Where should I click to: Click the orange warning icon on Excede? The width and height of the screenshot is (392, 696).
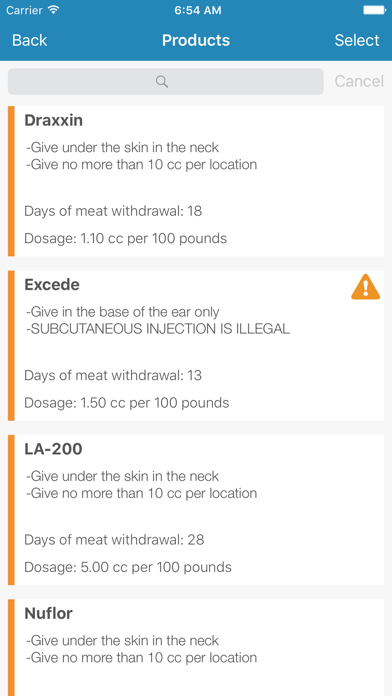365,287
